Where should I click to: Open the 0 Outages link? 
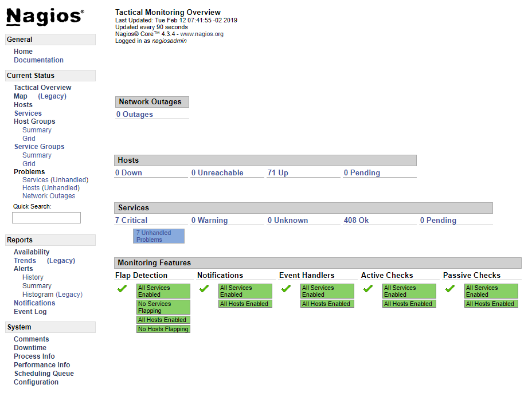[135, 115]
